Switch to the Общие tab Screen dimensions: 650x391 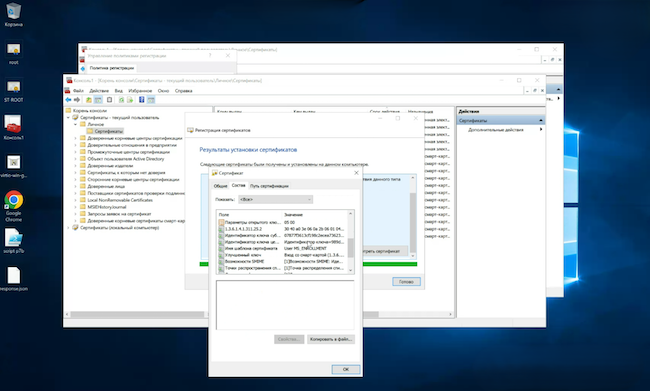pyautogui.click(x=221, y=186)
